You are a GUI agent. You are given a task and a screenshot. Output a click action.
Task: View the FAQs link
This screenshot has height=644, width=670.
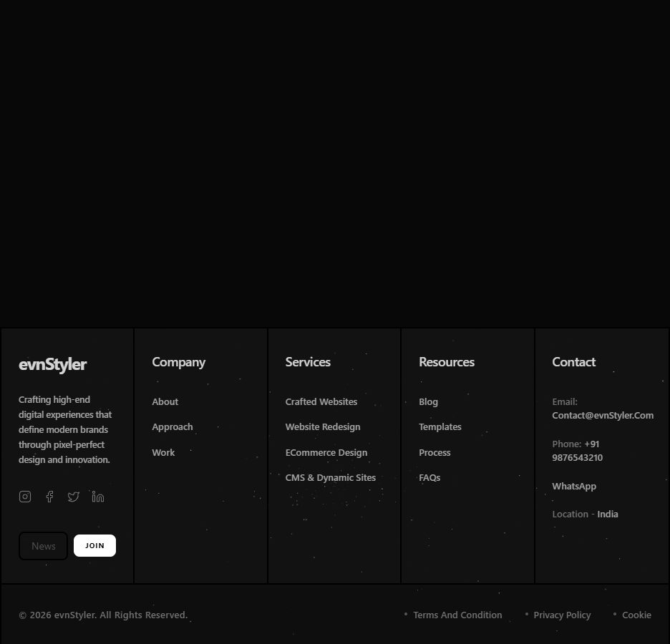point(429,478)
